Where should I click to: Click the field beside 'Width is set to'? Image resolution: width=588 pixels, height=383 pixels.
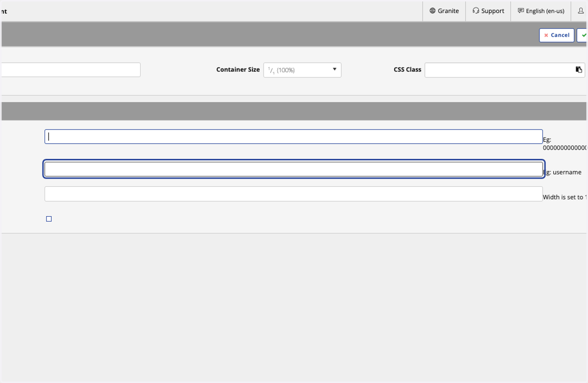click(x=294, y=194)
